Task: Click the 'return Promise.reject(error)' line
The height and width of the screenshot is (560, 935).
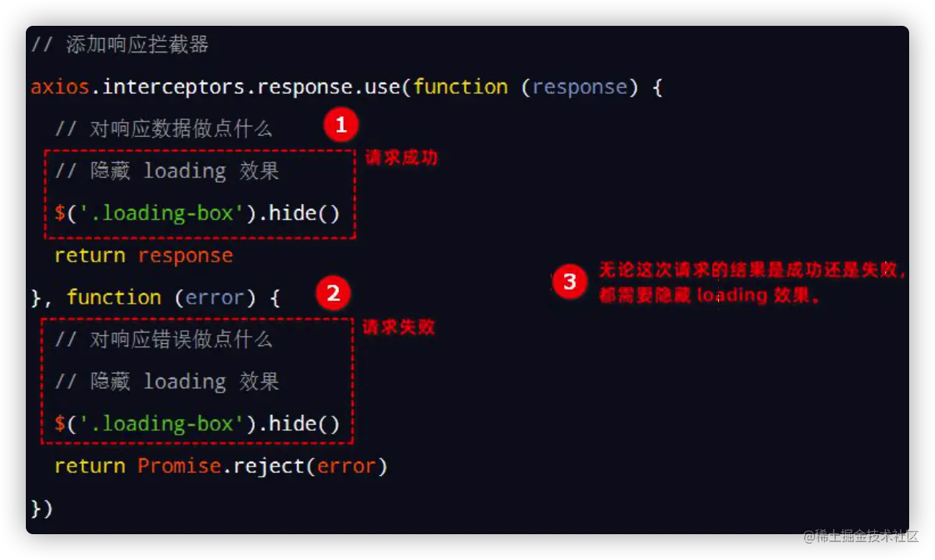Action: pos(221,466)
